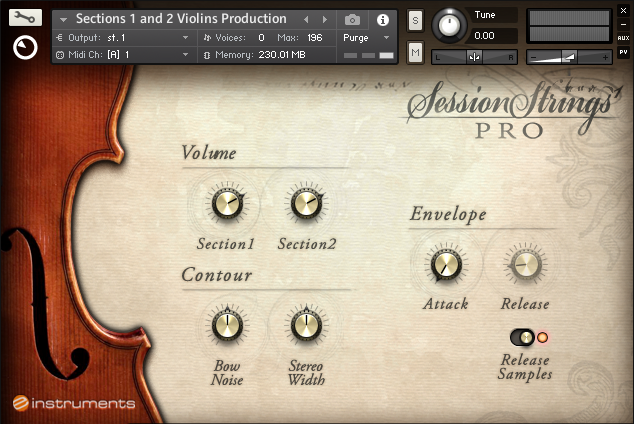Click the Stereo Width knob
This screenshot has height=424, width=634.
(x=306, y=326)
